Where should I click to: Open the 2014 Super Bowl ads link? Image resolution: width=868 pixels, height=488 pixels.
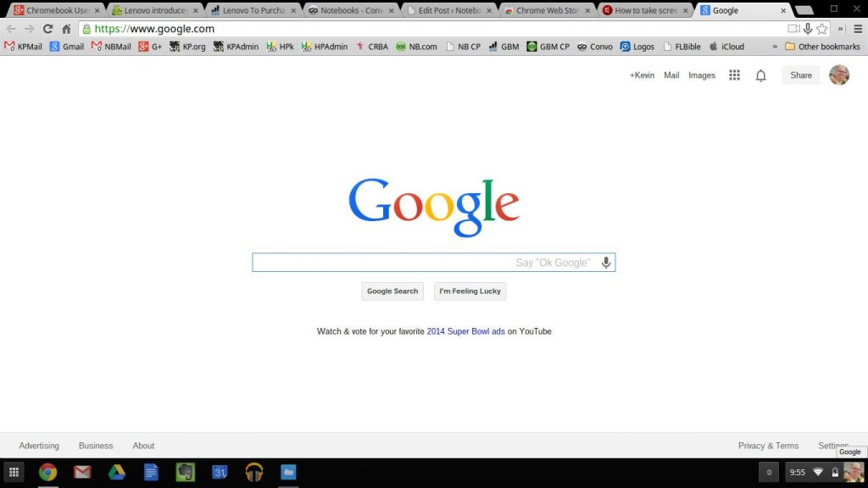click(465, 331)
